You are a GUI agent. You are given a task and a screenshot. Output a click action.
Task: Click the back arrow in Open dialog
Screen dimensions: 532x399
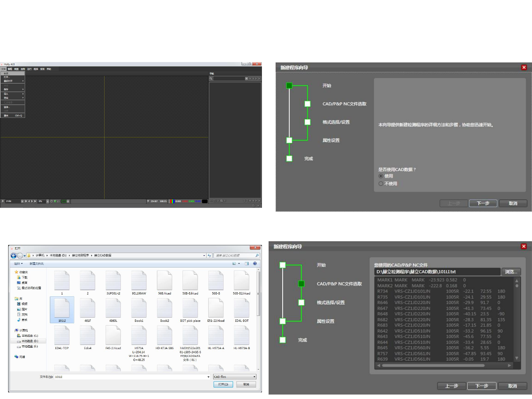(14, 256)
